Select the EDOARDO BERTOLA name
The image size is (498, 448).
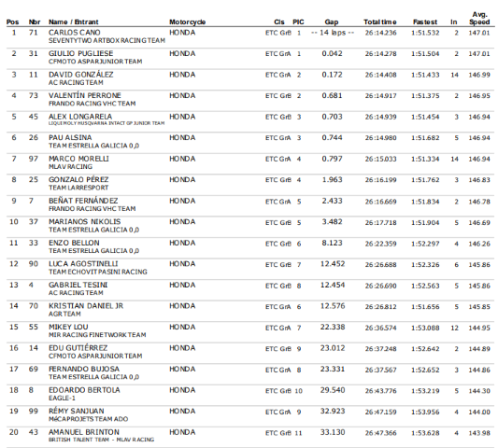pyautogui.click(x=84, y=389)
